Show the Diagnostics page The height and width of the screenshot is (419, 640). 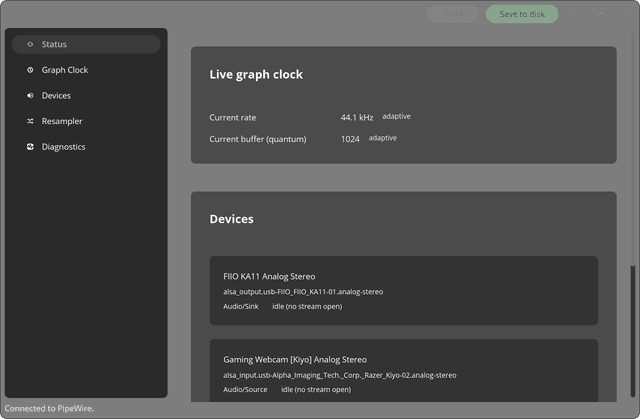click(x=86, y=147)
